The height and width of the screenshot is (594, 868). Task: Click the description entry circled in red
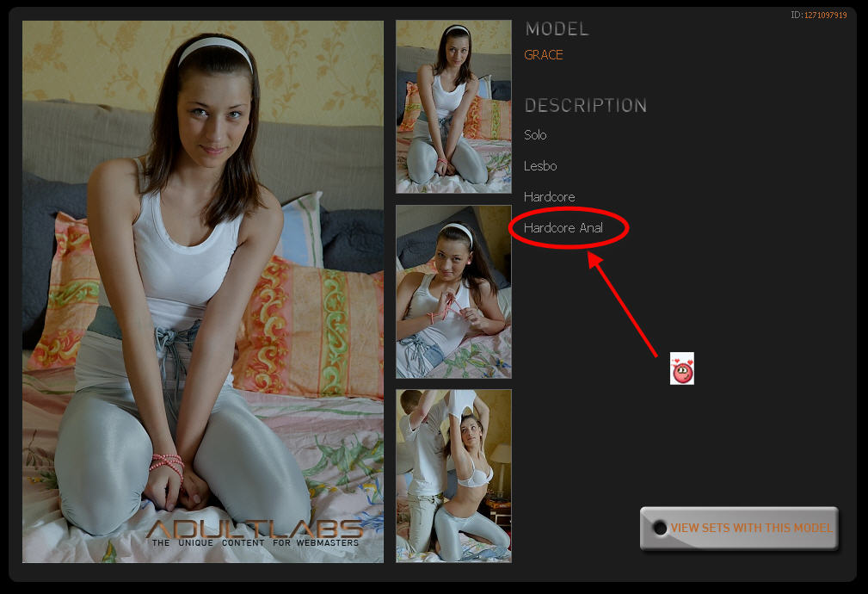563,228
